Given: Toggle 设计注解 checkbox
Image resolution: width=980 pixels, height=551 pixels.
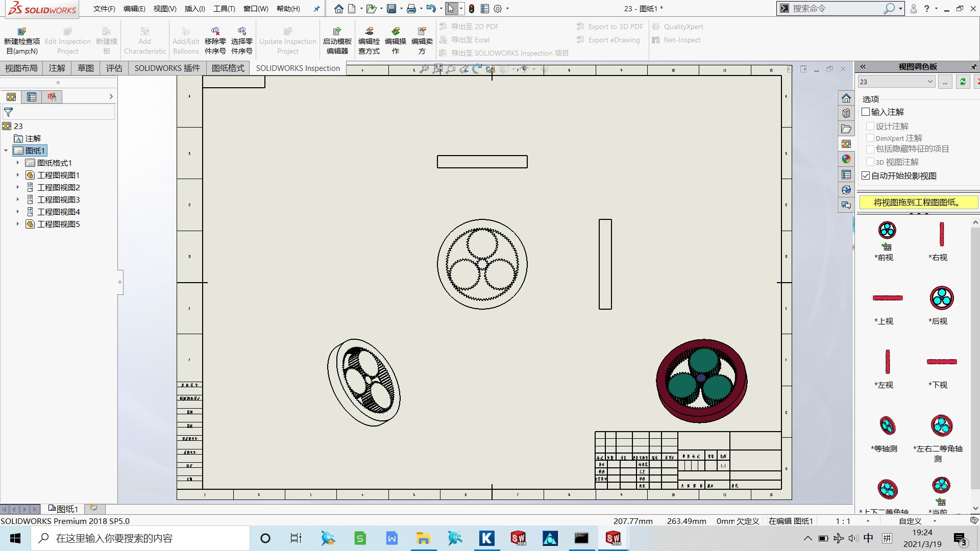Looking at the screenshot, I should pyautogui.click(x=870, y=126).
